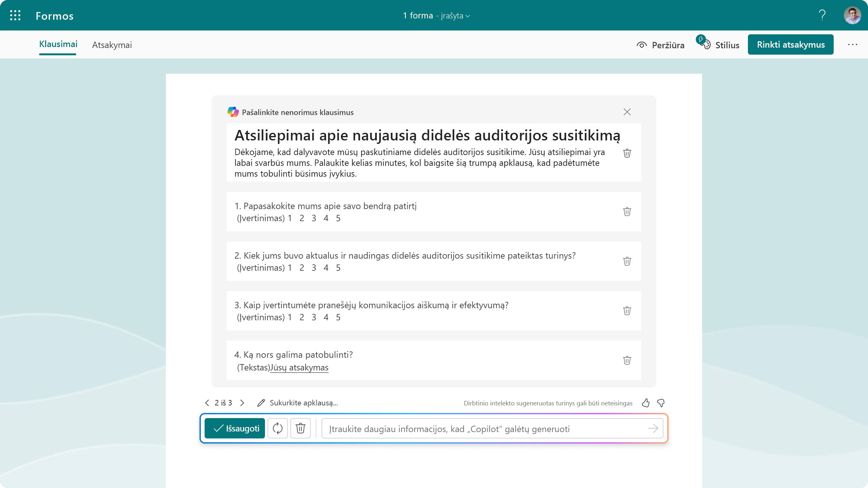The height and width of the screenshot is (488, 868).
Task: Click question 4 text Ką nors galima patobulinti
Action: coord(293,355)
